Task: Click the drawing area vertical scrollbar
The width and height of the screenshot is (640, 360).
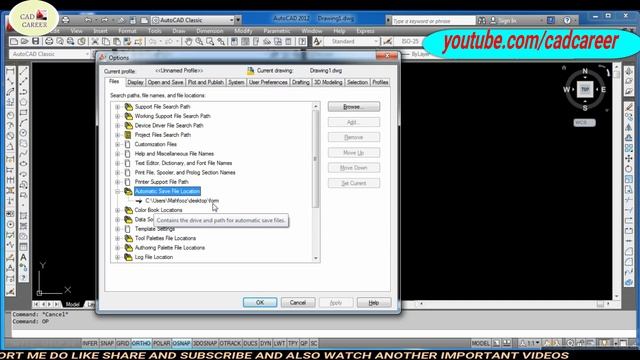Action: click(x=617, y=182)
